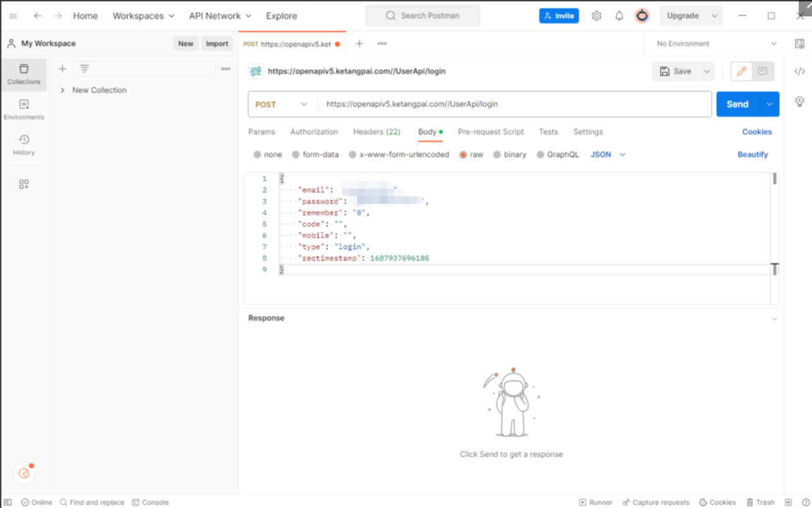This screenshot has height=508, width=812.
Task: Open help question mark icon
Action: pos(806,502)
